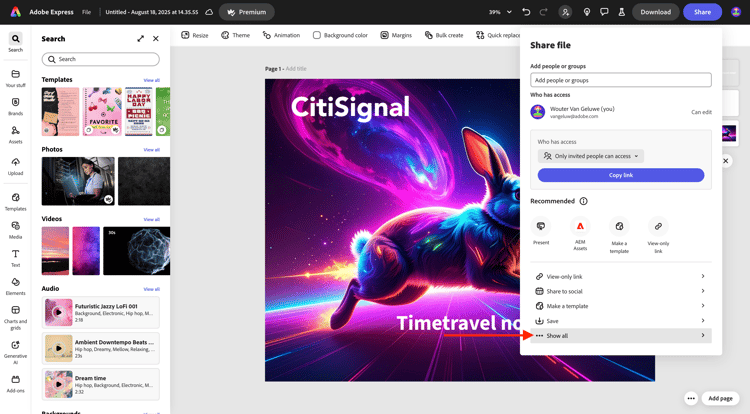Click Resize in the toolbar
The height and width of the screenshot is (414, 750).
(195, 35)
